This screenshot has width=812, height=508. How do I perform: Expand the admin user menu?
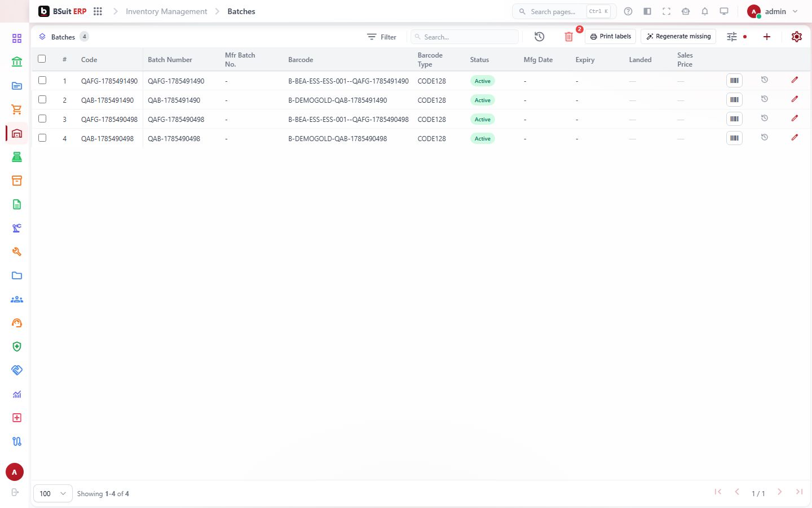point(773,11)
